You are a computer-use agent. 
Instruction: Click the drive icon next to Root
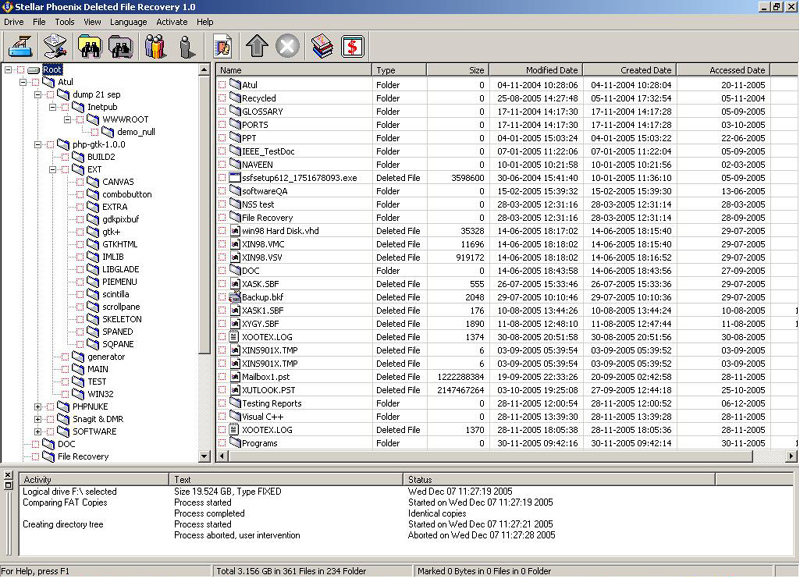coord(34,70)
